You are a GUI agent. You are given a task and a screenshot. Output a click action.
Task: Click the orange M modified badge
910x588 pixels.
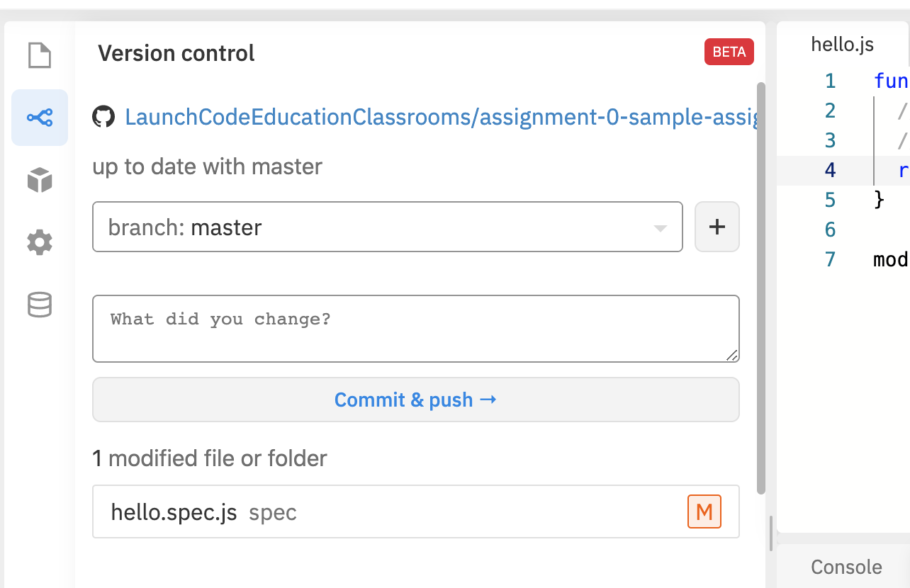(x=704, y=511)
